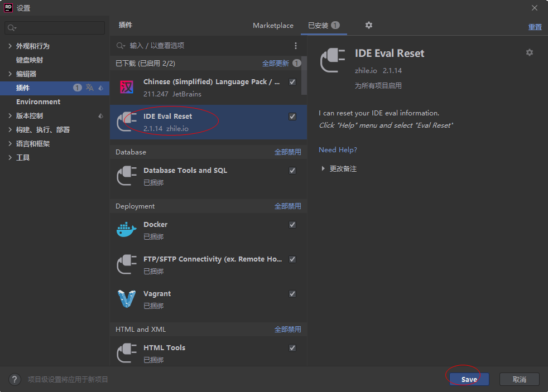
Task: Click 全部禁用 for HTML and XML group
Action: pyautogui.click(x=287, y=330)
